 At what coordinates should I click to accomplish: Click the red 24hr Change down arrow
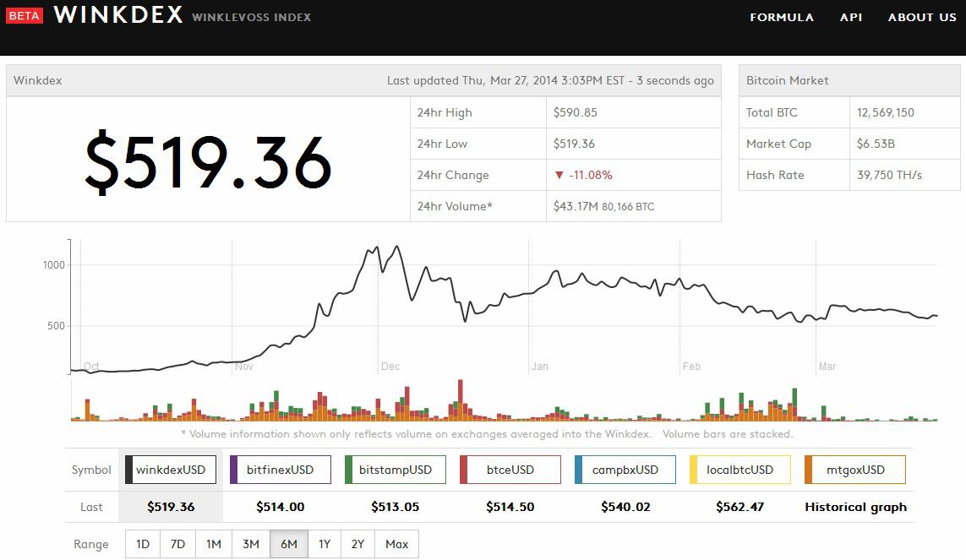click(559, 176)
